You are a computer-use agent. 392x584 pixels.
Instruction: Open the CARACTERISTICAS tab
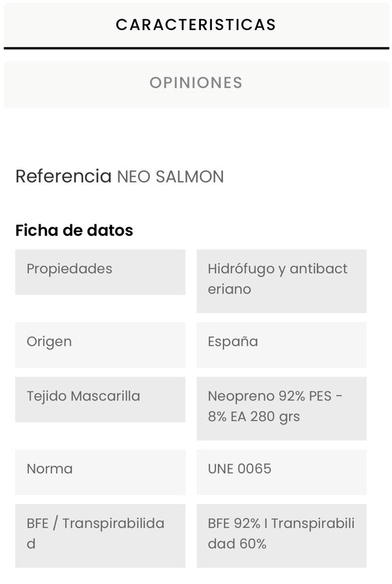[196, 25]
